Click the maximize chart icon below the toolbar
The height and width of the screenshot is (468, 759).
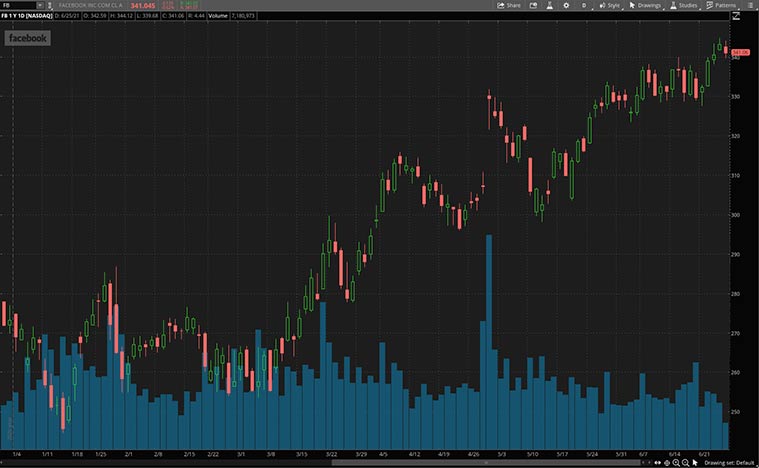(736, 16)
